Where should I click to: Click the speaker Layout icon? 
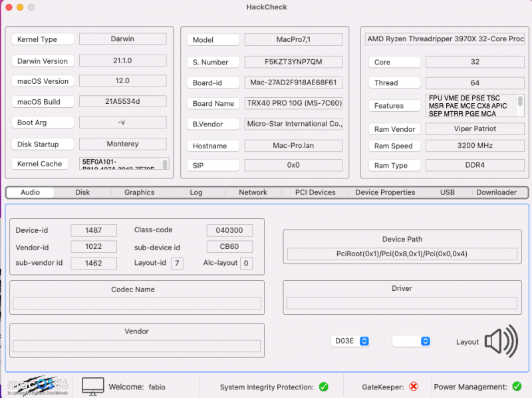coord(501,341)
